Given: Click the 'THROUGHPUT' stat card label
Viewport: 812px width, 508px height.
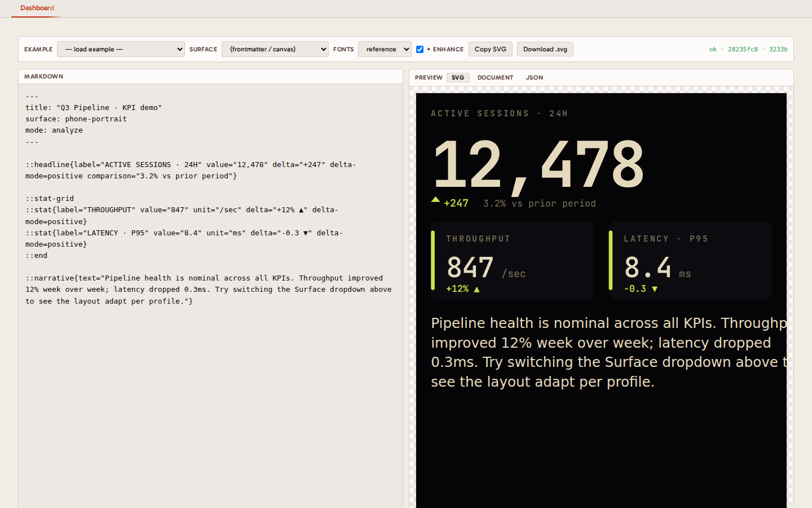Looking at the screenshot, I should pos(478,239).
